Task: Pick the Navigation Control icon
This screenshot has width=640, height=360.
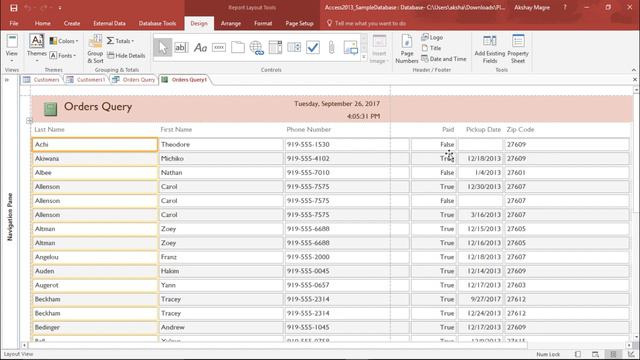Action: pos(275,47)
